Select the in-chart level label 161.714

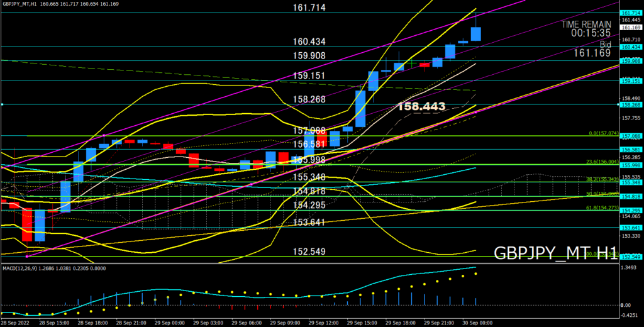(309, 8)
